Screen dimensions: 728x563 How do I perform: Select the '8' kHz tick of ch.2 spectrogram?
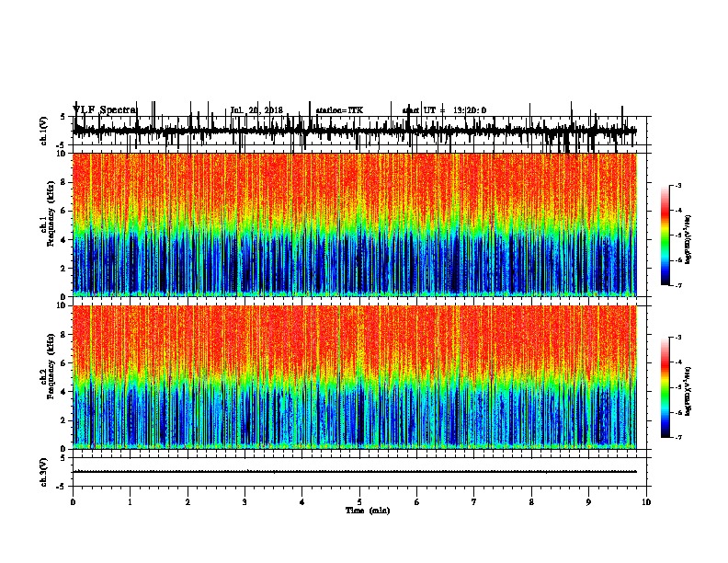coord(63,335)
